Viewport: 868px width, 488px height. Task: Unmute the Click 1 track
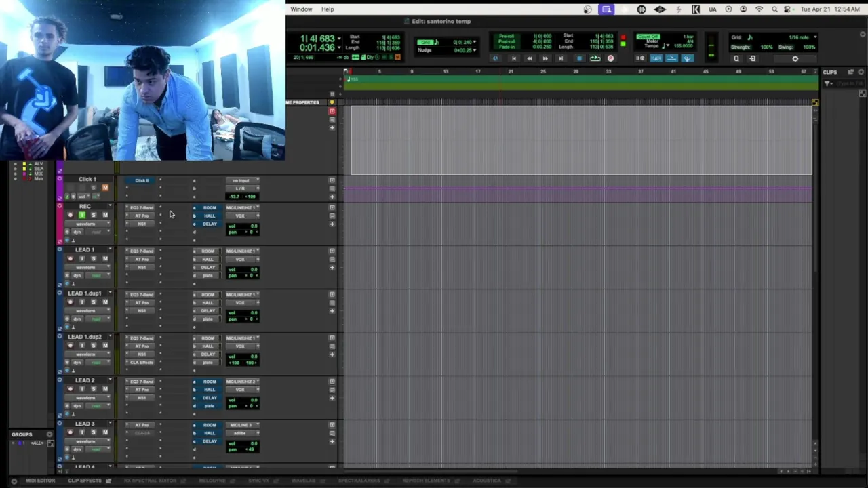point(105,188)
